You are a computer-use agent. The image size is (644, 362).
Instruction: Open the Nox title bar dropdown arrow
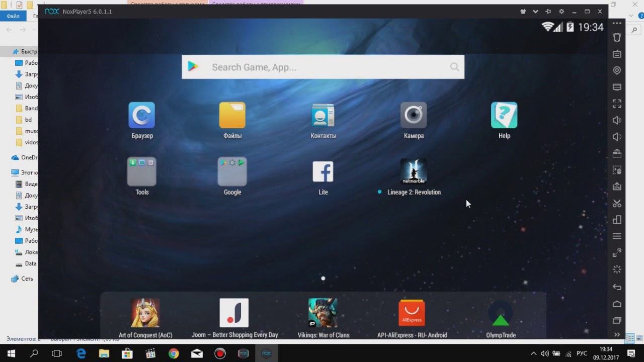click(535, 12)
